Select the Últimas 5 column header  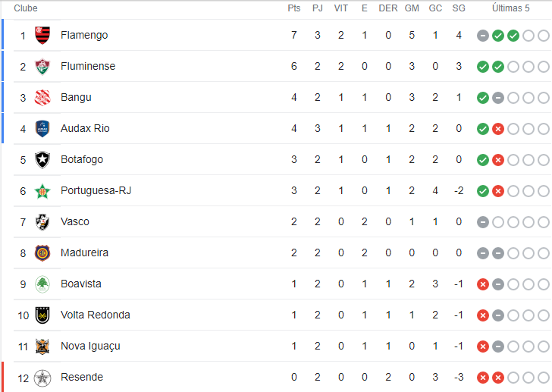(510, 8)
